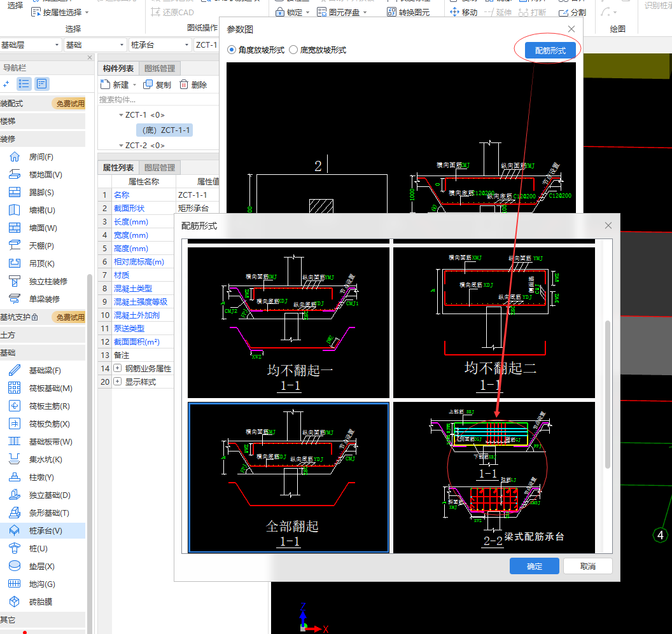This screenshot has height=634, width=672.
Task: Click the 搜索构件 search field
Action: (158, 100)
